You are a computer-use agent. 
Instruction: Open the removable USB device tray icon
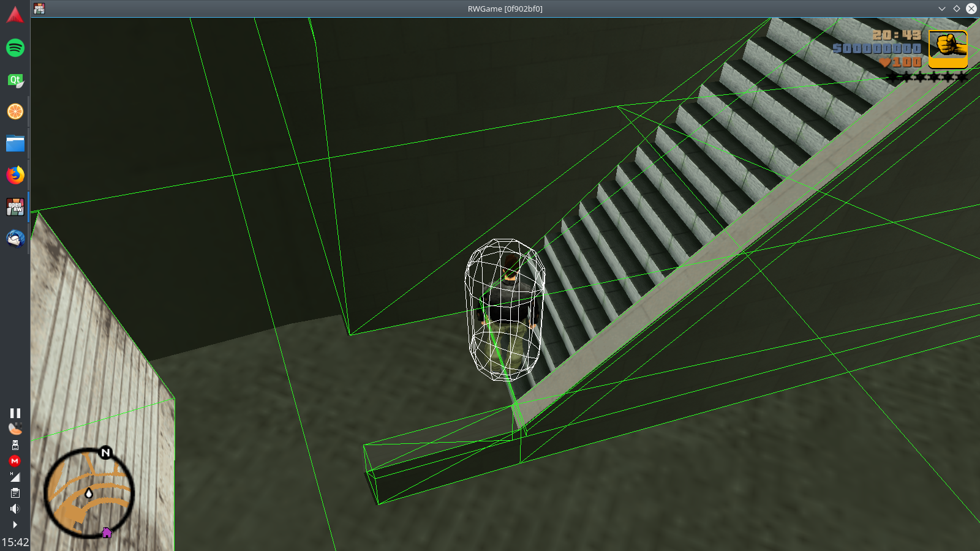(x=15, y=445)
